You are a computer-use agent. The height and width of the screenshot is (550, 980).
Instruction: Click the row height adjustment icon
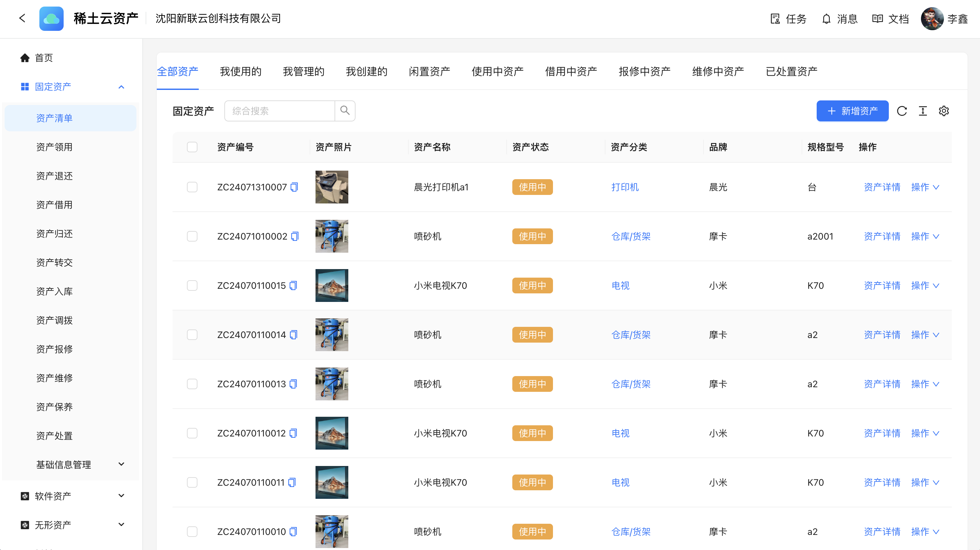pyautogui.click(x=923, y=111)
